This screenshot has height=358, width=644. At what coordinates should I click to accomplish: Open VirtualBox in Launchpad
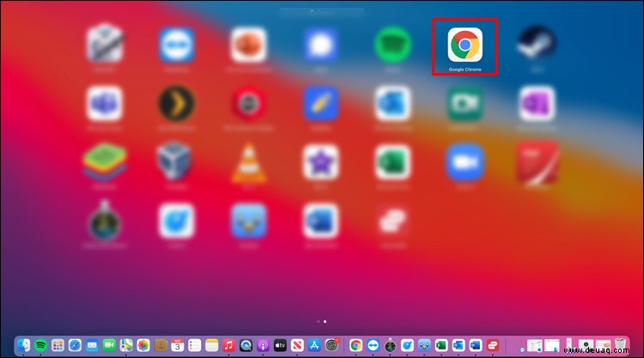coord(174,161)
